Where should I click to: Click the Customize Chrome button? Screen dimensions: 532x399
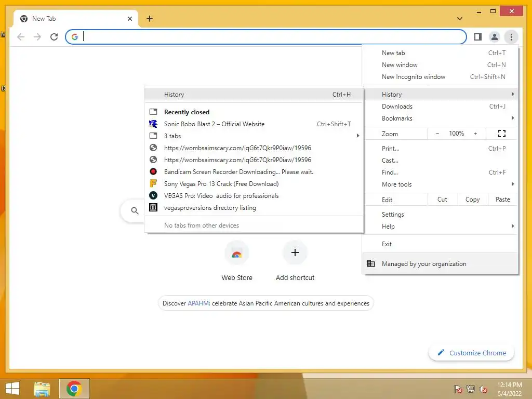coord(471,353)
